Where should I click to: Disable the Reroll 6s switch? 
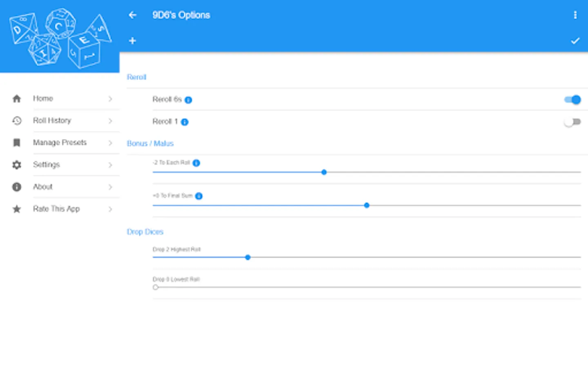572,100
